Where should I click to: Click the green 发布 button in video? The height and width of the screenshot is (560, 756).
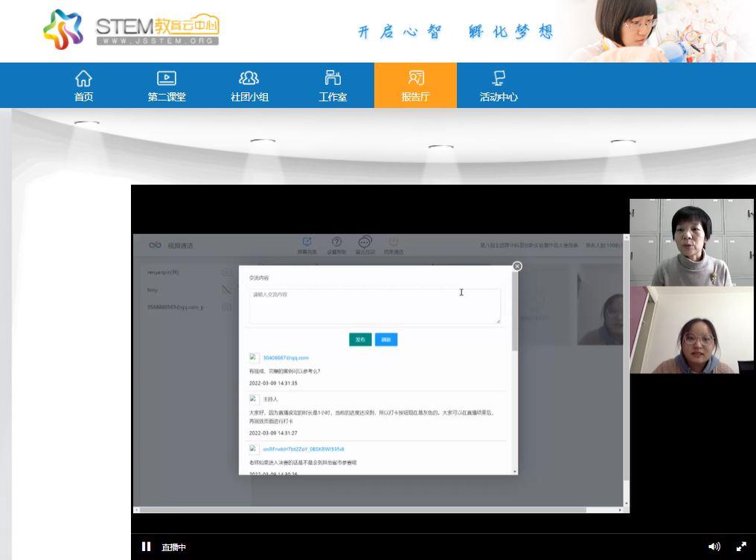click(x=360, y=340)
